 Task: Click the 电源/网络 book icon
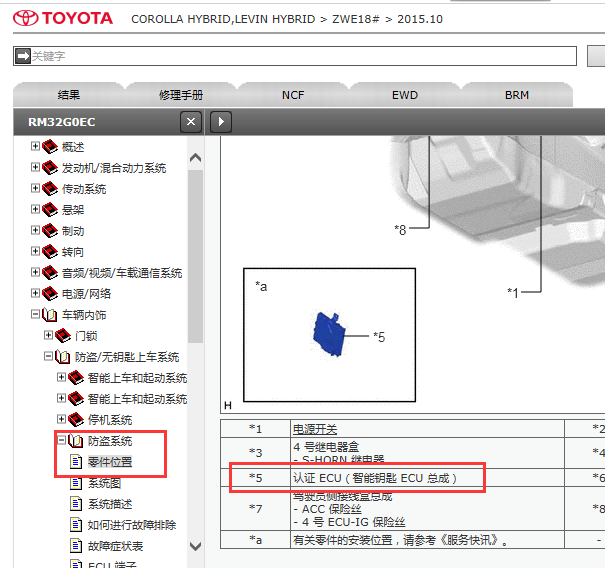coord(50,294)
